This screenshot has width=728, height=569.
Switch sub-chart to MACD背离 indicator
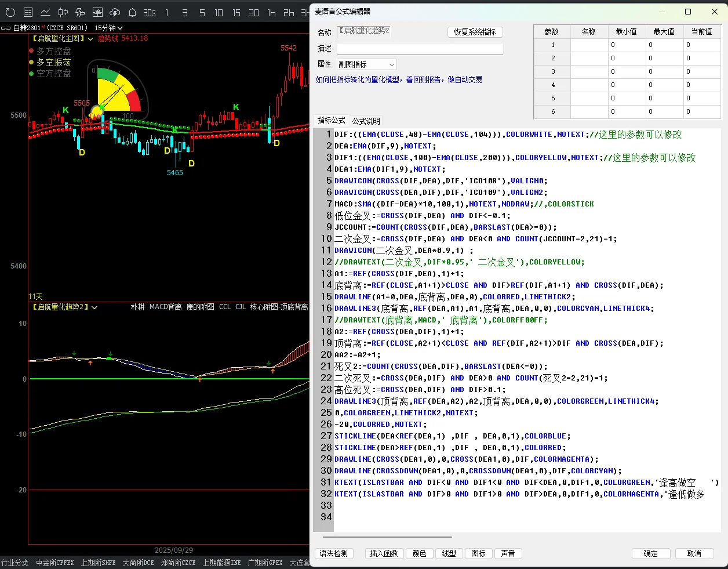pyautogui.click(x=165, y=307)
